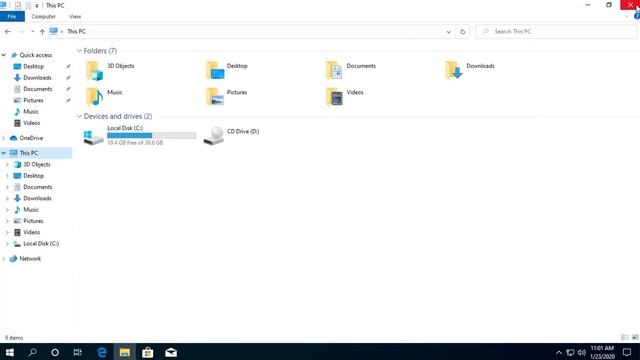Select Downloads under Quick access
Screen dimensions: 640x360
37,78
